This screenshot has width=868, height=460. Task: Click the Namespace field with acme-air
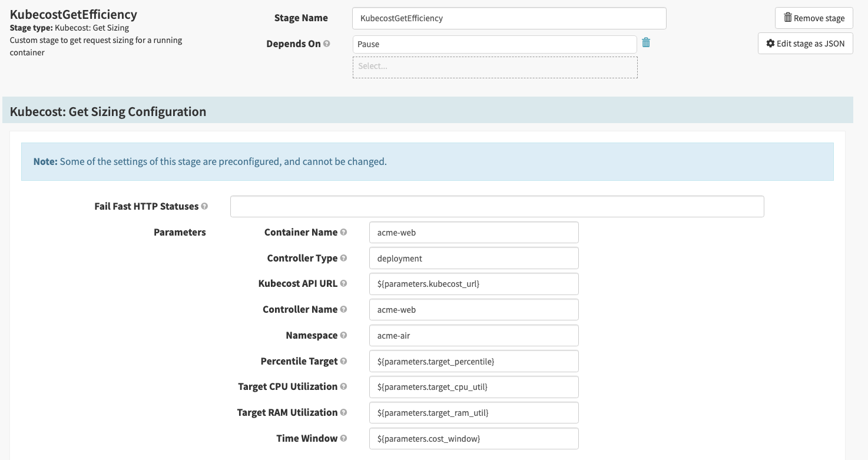(473, 335)
